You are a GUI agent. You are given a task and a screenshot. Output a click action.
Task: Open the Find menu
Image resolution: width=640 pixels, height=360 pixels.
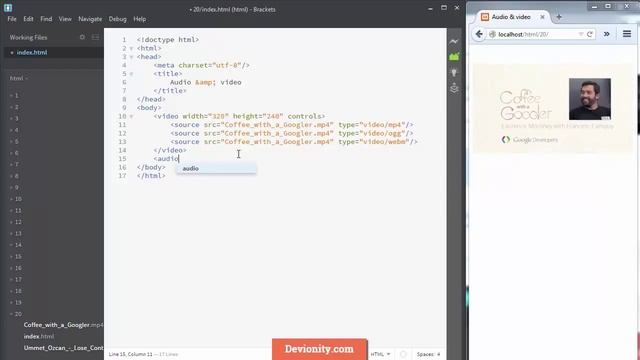(46, 19)
